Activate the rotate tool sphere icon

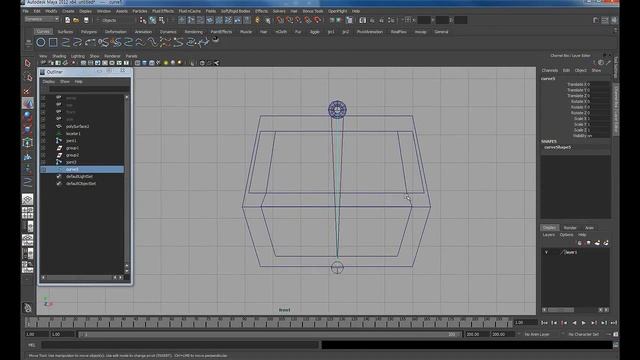coord(28,116)
